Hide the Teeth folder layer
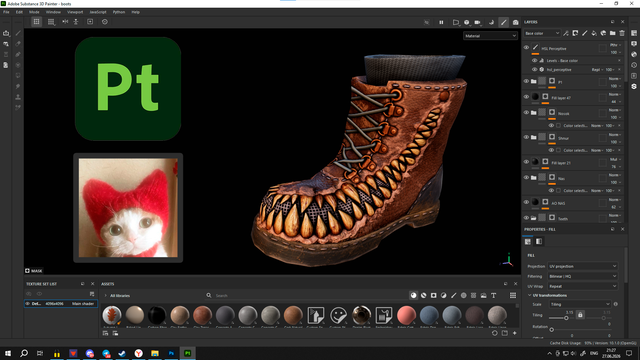The height and width of the screenshot is (360, 640). point(527,218)
